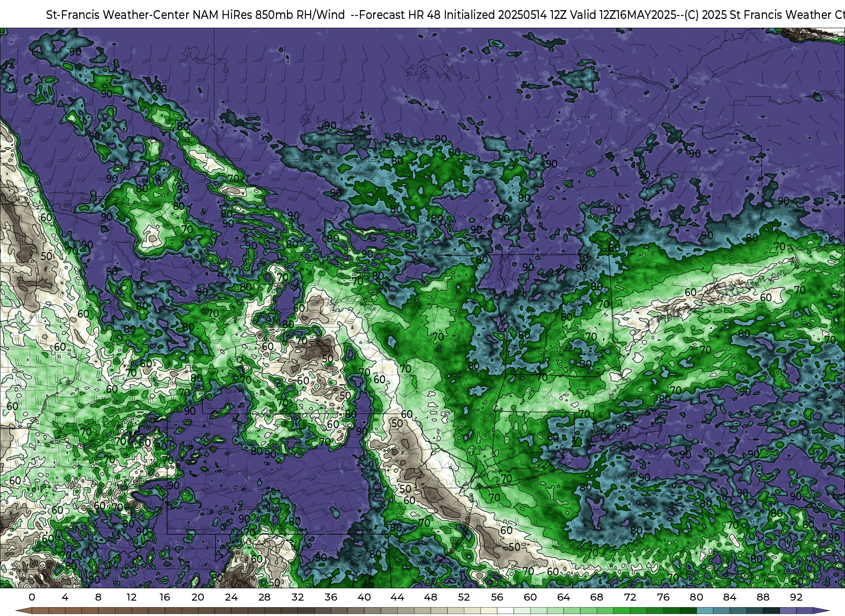The height and width of the screenshot is (616, 845).
Task: Click the colorbar scale label 8
Action: [x=98, y=597]
